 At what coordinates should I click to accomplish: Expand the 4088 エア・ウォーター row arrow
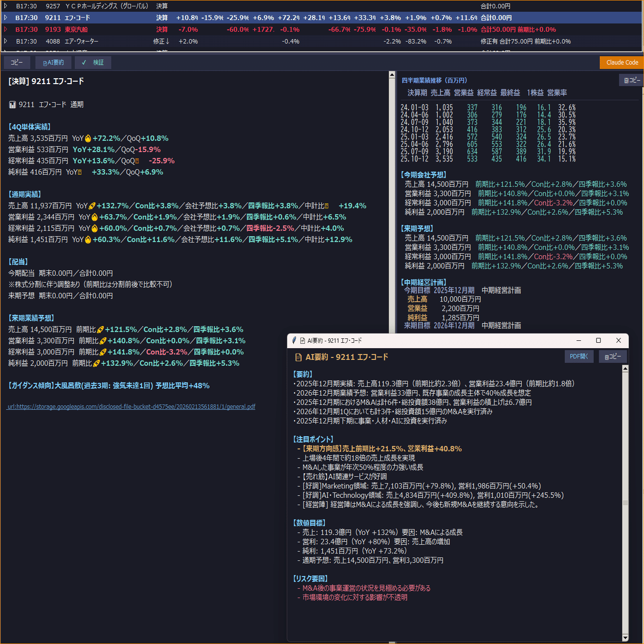click(5, 41)
